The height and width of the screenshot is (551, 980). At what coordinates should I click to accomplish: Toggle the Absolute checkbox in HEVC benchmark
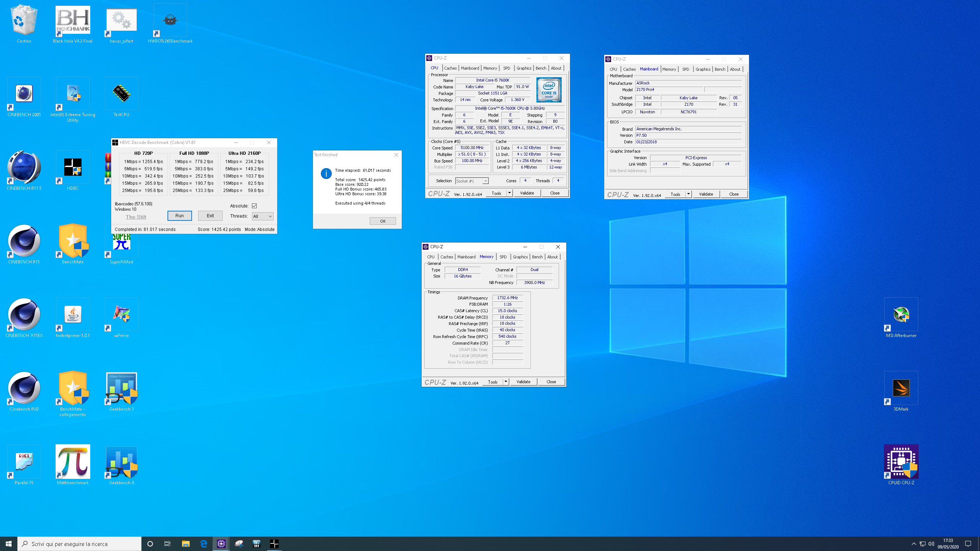pos(254,206)
